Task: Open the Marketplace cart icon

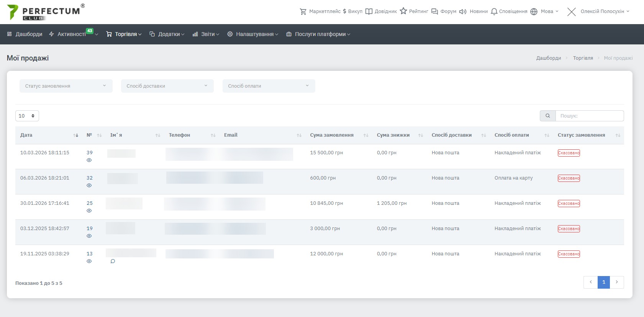Action: tap(303, 11)
